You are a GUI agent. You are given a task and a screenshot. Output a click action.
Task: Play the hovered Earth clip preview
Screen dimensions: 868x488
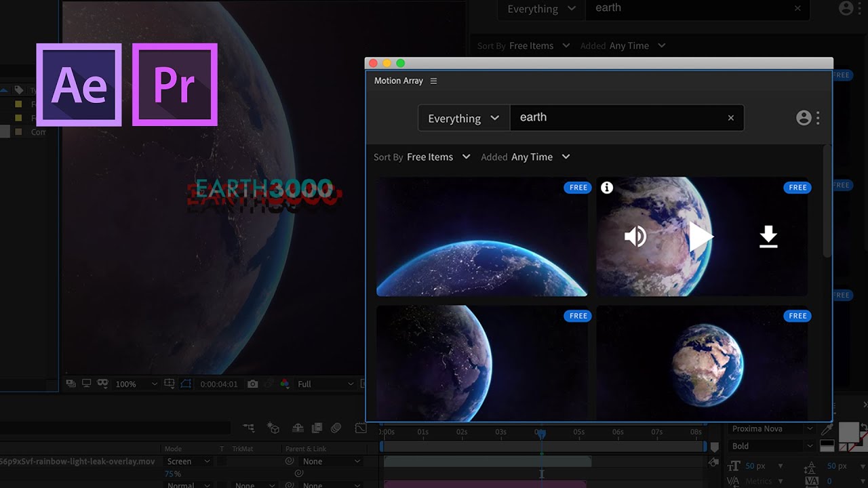pyautogui.click(x=701, y=237)
